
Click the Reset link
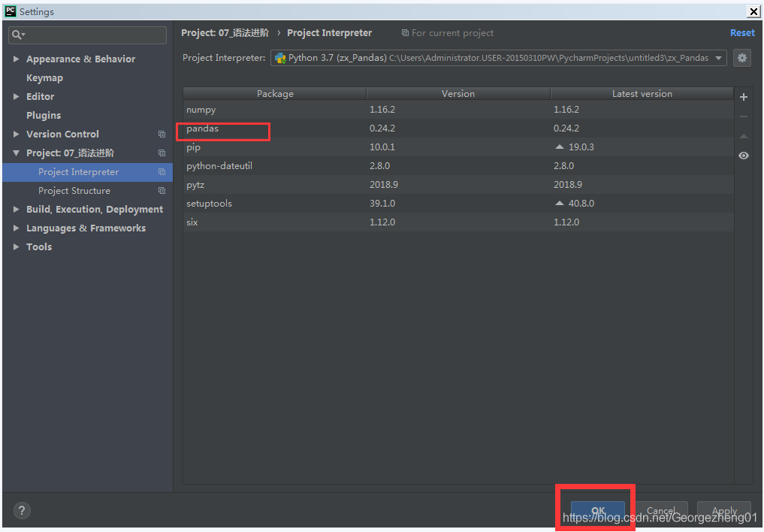742,32
